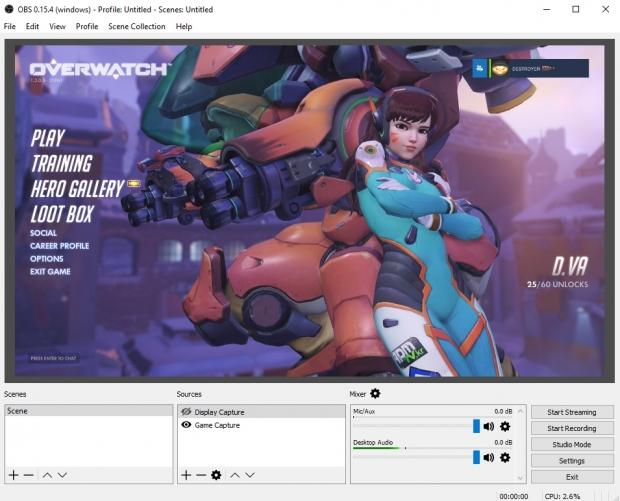Move source up arrow

235,475
